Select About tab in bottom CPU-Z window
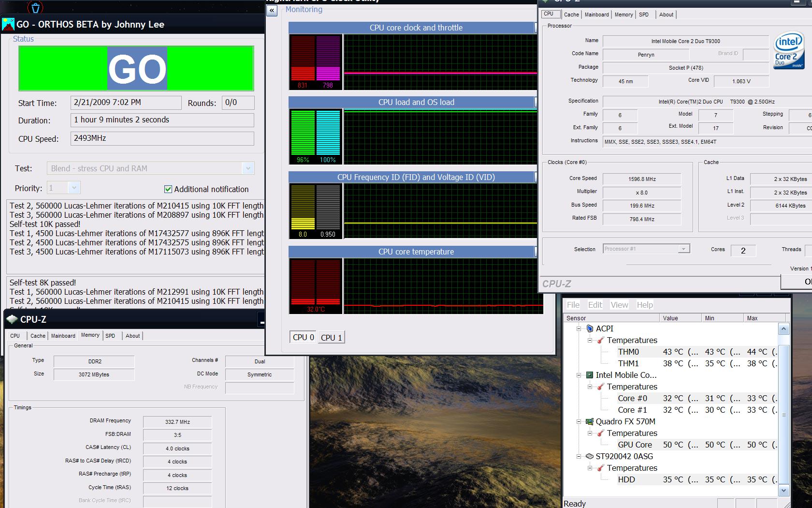 click(133, 336)
